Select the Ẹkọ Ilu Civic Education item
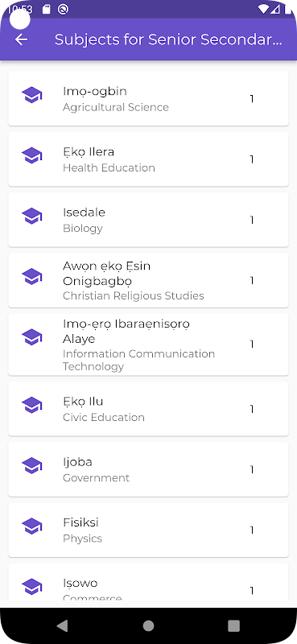Screen dimensions: 297x644 click(x=148, y=409)
